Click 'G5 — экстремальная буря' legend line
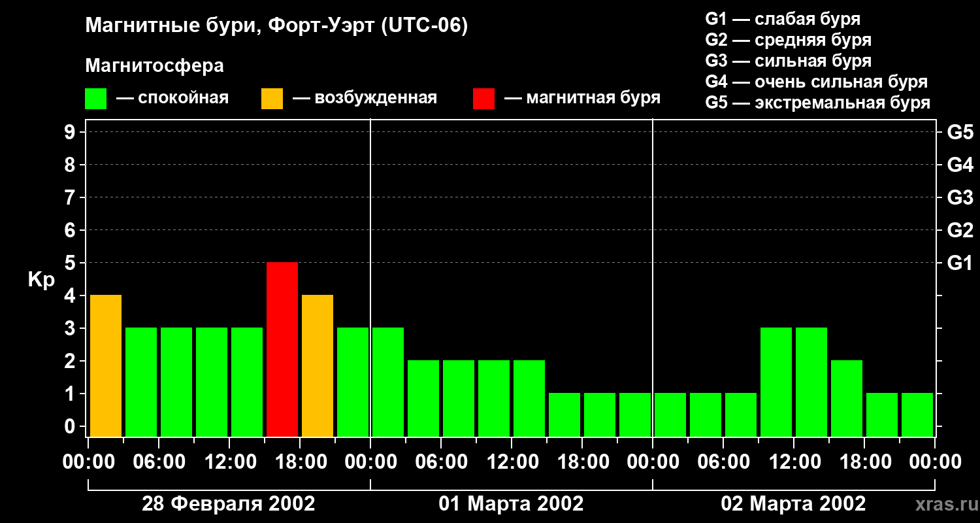Screen dimensions: 980x523 coord(818,103)
